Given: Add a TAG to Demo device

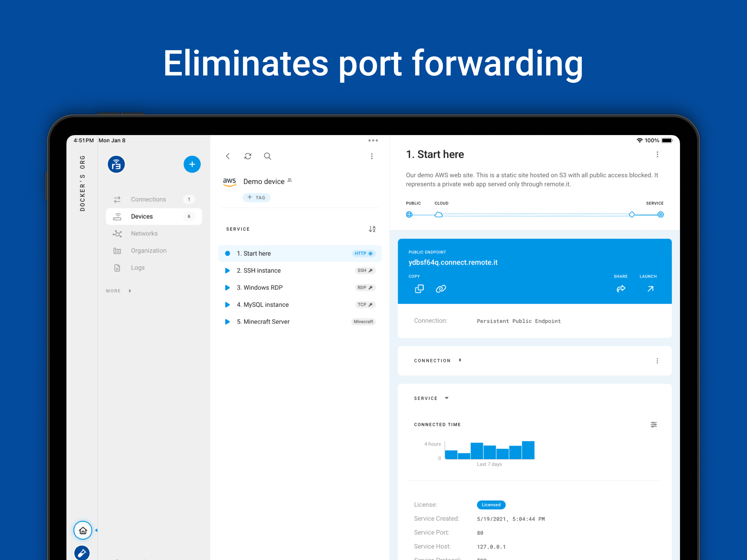Looking at the screenshot, I should 256,198.
